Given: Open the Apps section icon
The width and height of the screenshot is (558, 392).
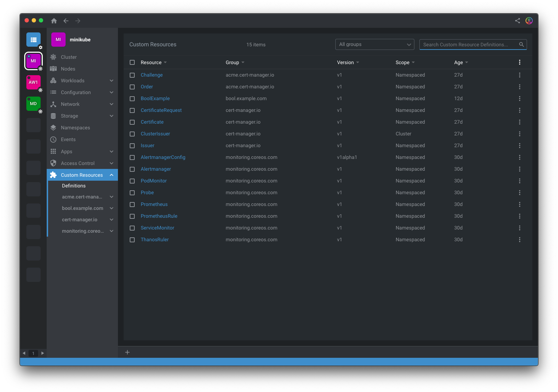Looking at the screenshot, I should coord(53,151).
